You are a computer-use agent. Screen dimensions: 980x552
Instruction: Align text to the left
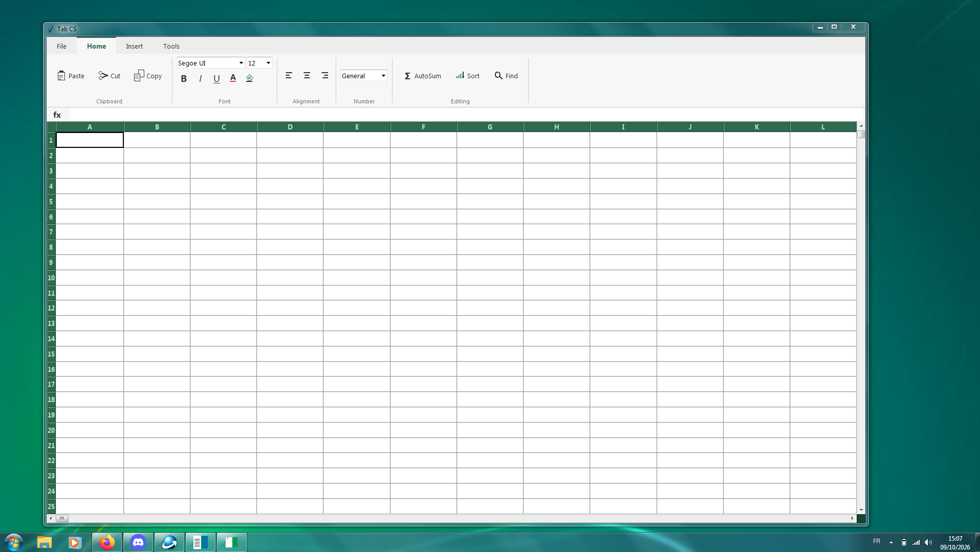point(289,76)
